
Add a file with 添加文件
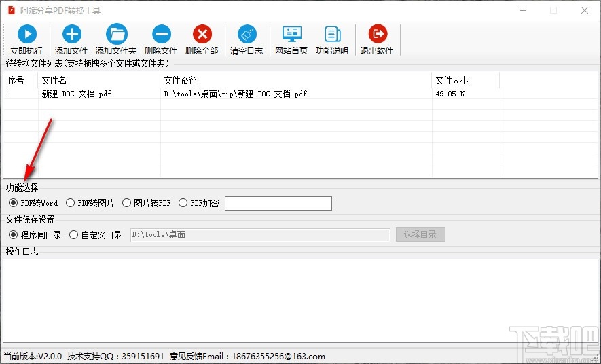71,40
